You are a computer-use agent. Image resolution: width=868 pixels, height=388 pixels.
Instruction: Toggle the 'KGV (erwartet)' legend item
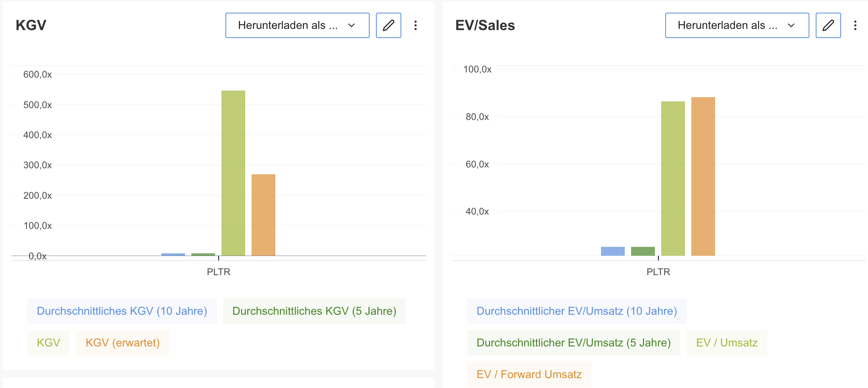click(122, 343)
